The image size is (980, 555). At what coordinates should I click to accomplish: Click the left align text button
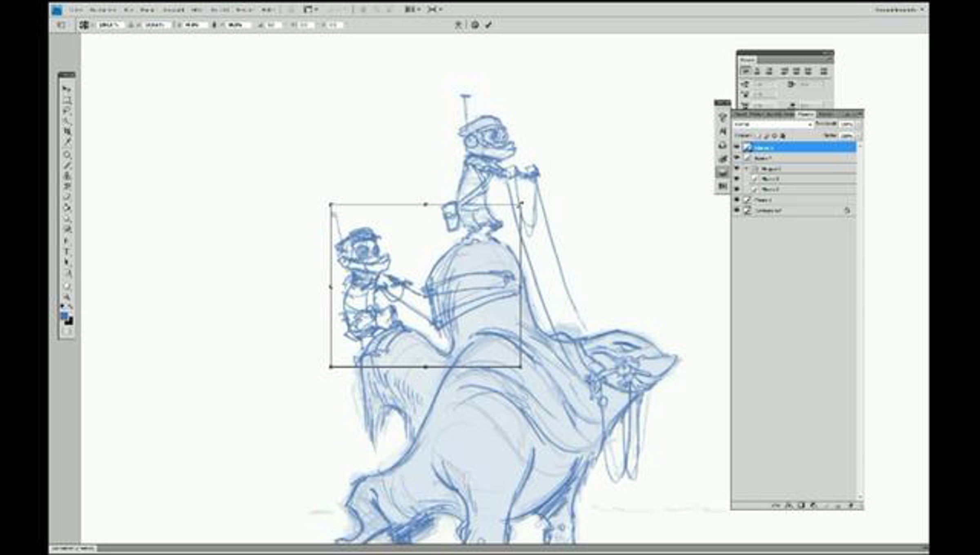pos(745,71)
